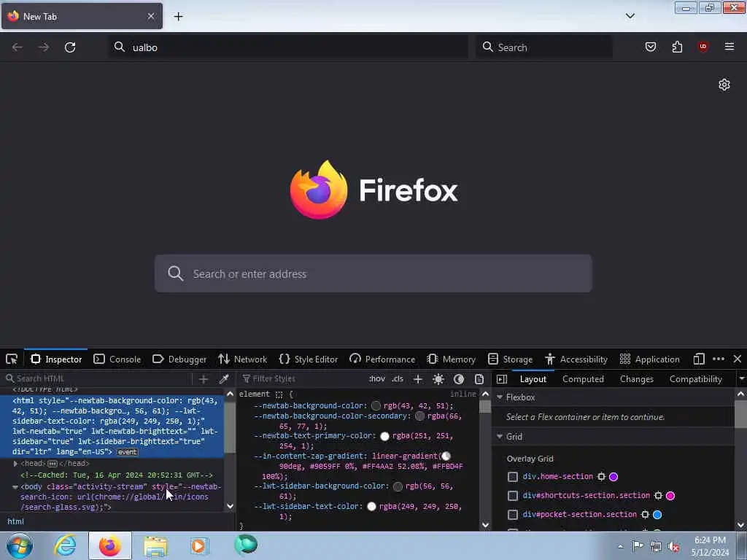This screenshot has height=560, width=747.
Task: Collapse the body element node
Action: 15,487
